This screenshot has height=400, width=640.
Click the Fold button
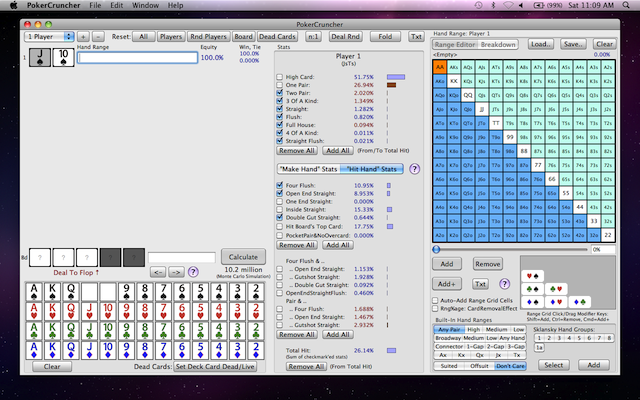pos(385,36)
